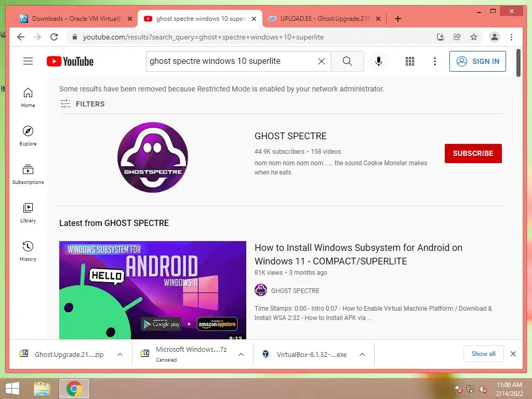Open the Chrome profile icon

tap(495, 37)
